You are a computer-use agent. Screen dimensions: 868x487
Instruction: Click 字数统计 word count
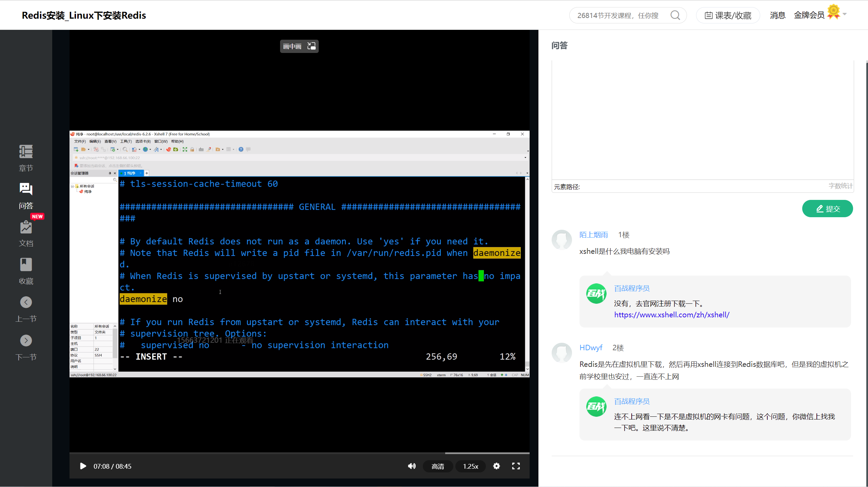(840, 186)
